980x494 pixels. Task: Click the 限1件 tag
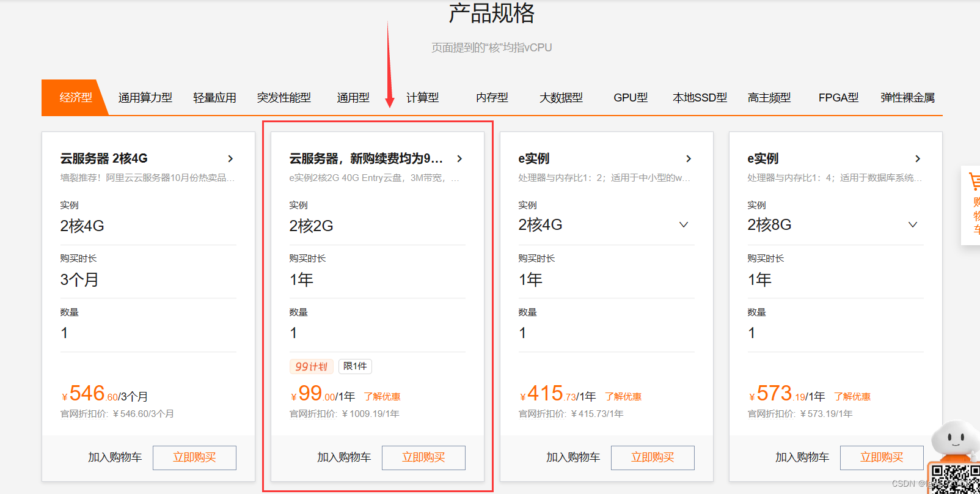pos(355,366)
